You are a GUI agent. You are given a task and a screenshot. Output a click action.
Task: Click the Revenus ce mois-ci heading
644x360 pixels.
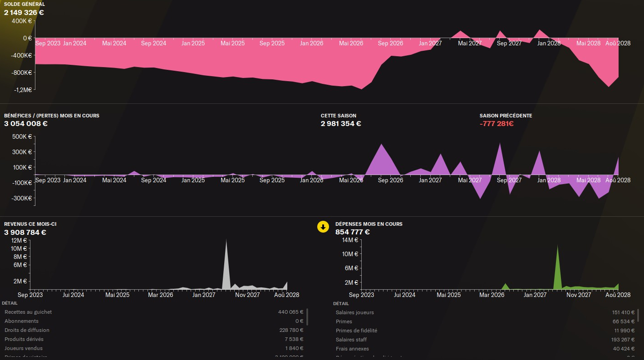[x=30, y=224]
